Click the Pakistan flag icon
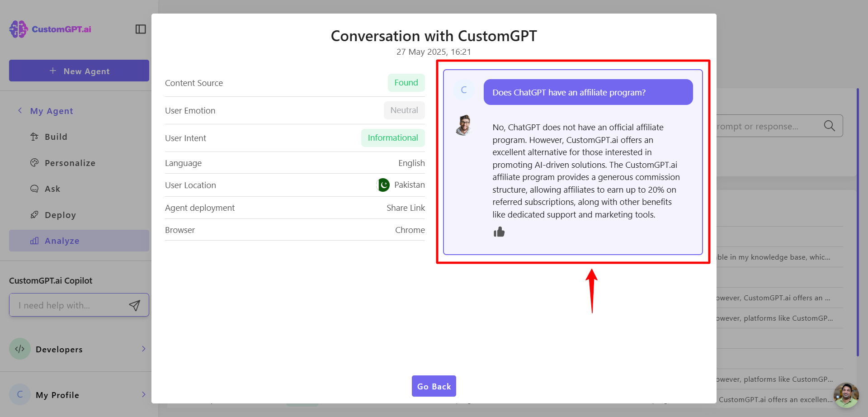 click(x=383, y=185)
